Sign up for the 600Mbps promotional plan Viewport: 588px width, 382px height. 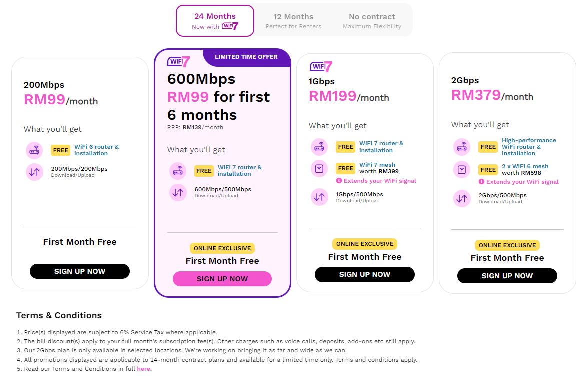222,278
